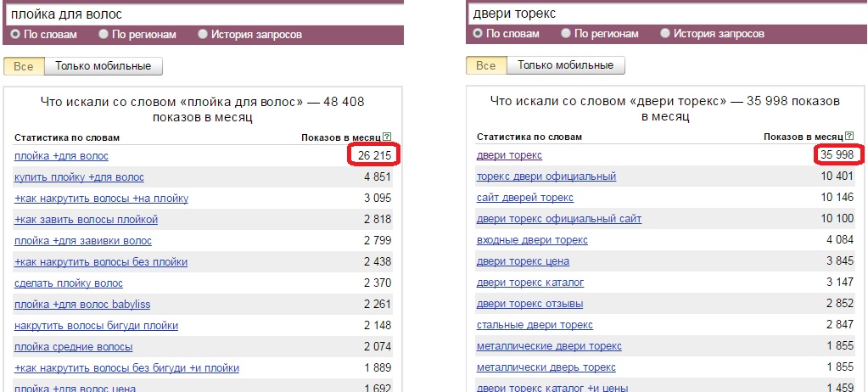Select 'По словам' radio in двери торекс panel
This screenshot has width=868, height=392.
477,34
